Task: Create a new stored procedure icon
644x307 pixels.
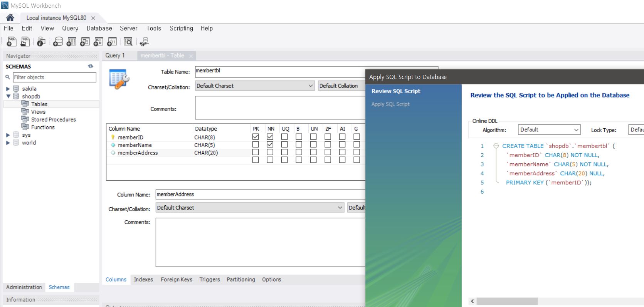Action: (x=98, y=42)
